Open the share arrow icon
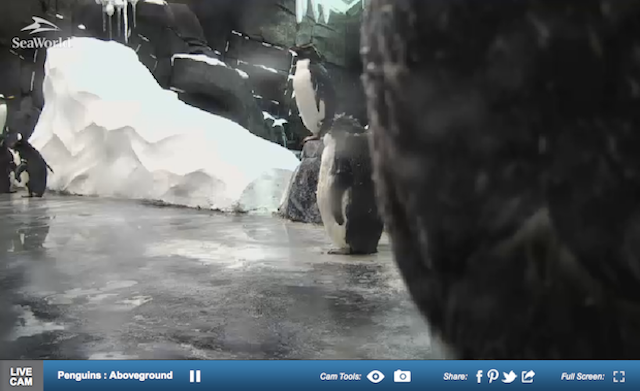 click(x=528, y=376)
